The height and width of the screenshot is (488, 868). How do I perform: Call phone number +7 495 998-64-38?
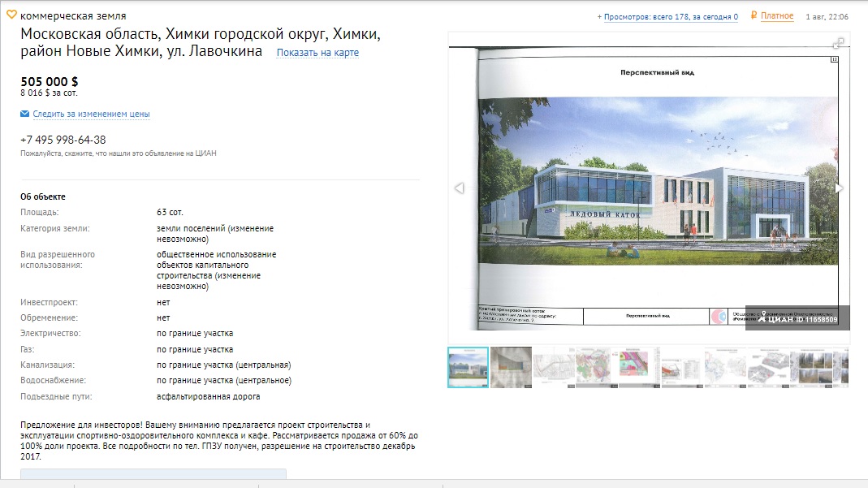63,140
